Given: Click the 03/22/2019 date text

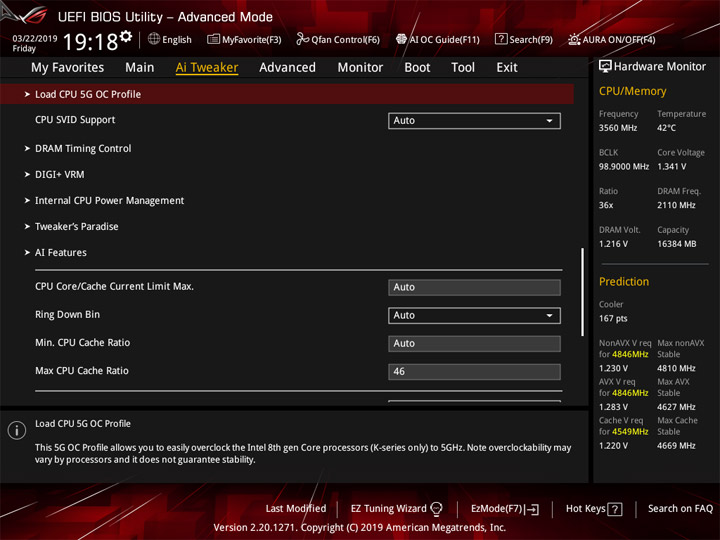Looking at the screenshot, I should click(35, 38).
